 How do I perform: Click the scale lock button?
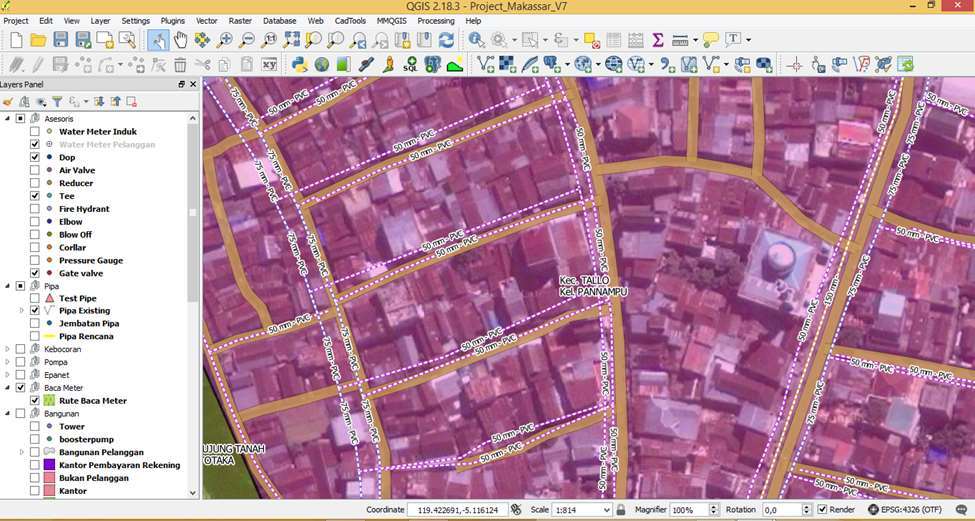point(621,510)
